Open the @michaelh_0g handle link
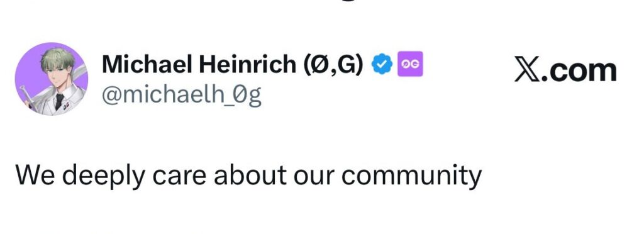 pos(181,95)
